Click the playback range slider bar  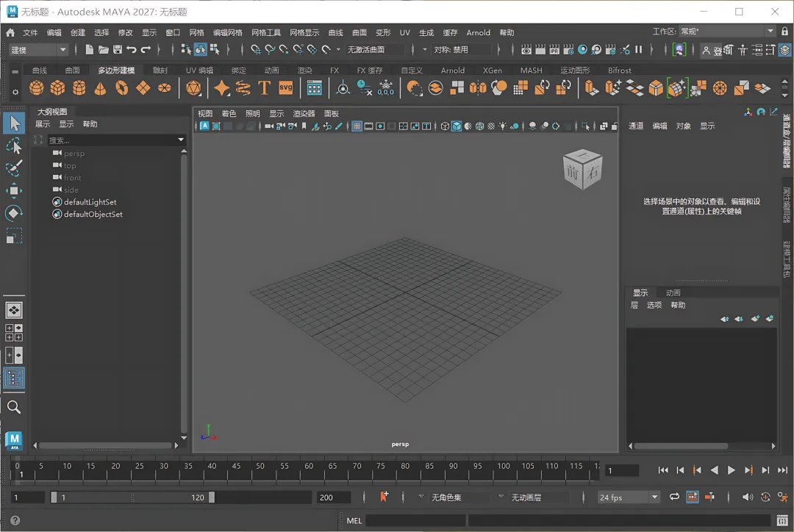point(132,497)
